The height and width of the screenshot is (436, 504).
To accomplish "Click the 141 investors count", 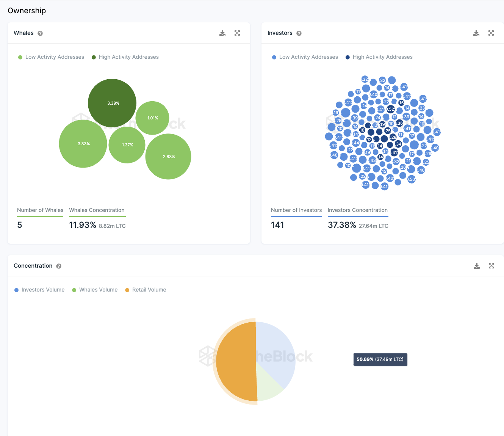I will (x=277, y=225).
